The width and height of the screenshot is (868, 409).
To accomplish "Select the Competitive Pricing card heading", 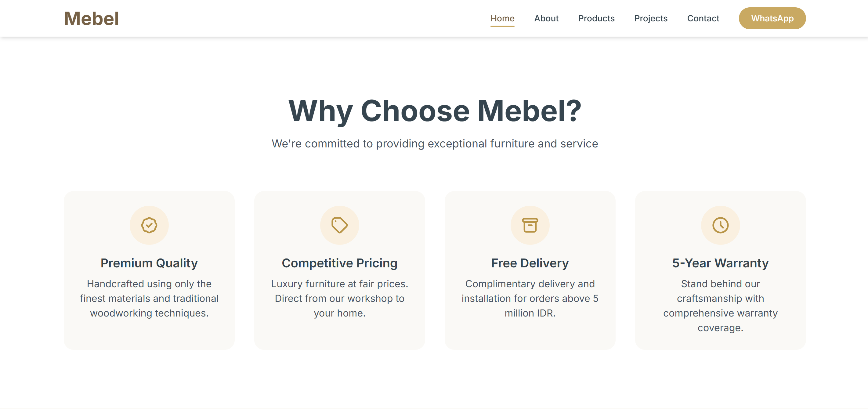I will [x=339, y=263].
